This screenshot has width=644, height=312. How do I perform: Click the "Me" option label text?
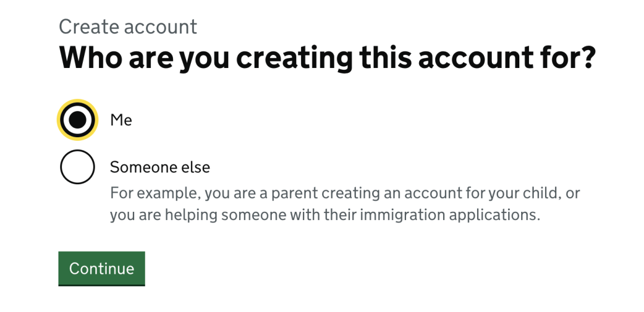121,120
